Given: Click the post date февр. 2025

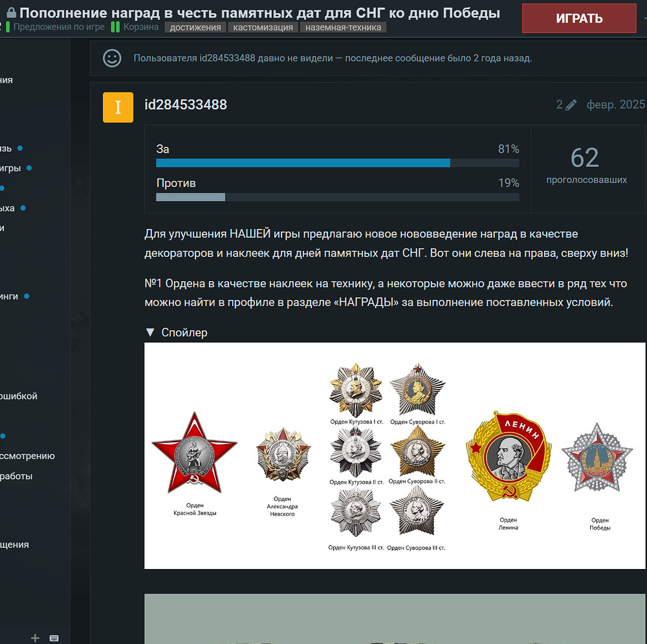Looking at the screenshot, I should pyautogui.click(x=616, y=104).
